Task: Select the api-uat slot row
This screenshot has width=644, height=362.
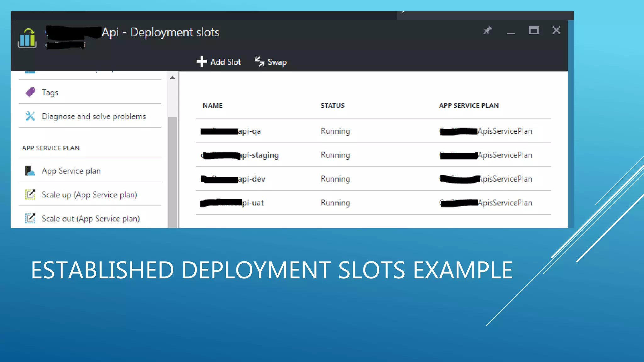Action: tap(373, 203)
